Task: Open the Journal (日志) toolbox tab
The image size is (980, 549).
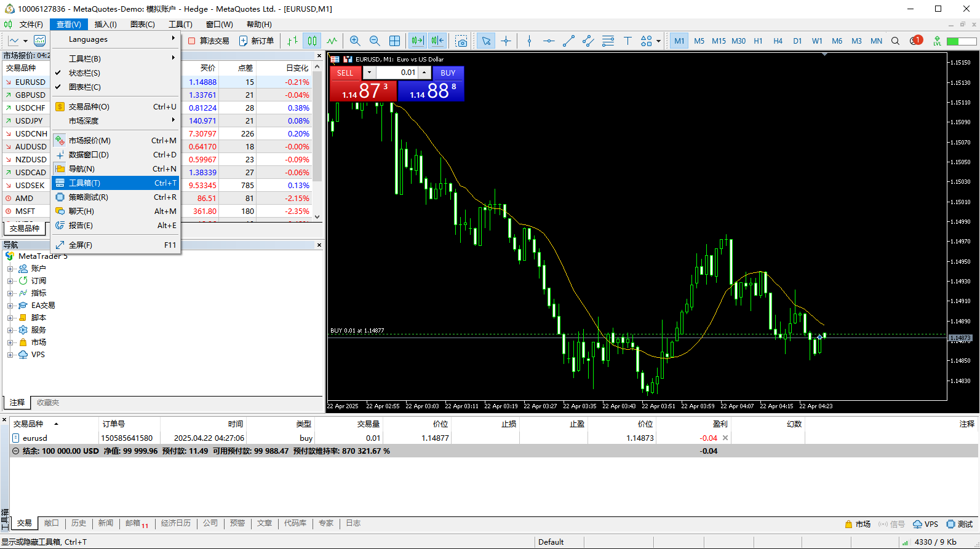Action: 353,523
